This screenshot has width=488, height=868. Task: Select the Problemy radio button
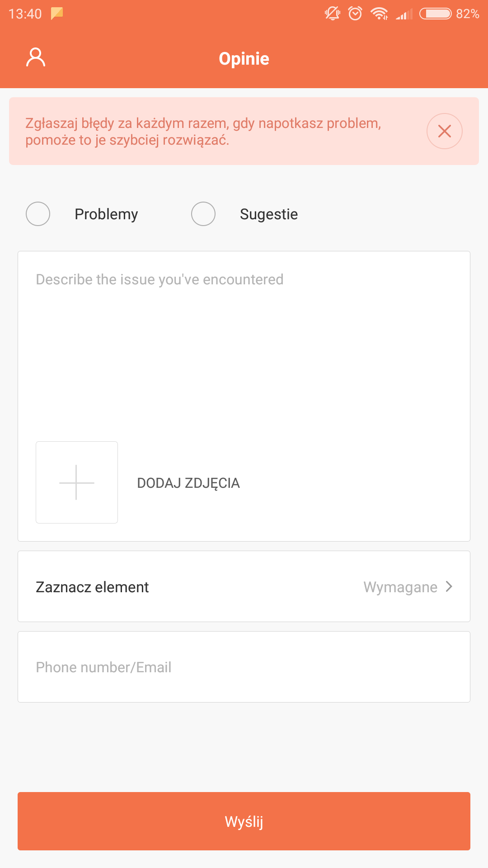click(38, 214)
